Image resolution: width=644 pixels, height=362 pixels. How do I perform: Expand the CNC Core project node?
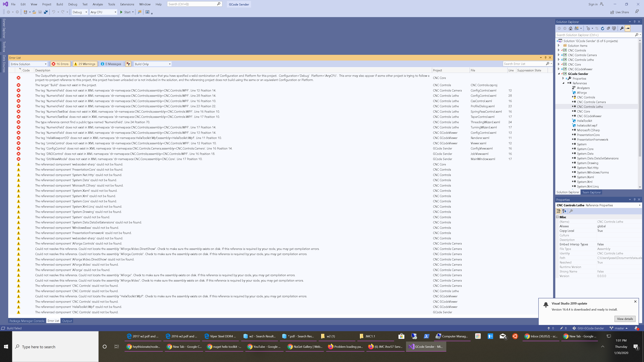(x=559, y=65)
